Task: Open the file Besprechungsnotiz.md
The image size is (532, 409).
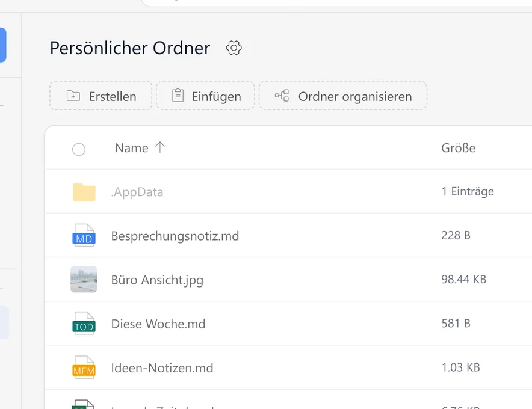Action: pyautogui.click(x=175, y=236)
